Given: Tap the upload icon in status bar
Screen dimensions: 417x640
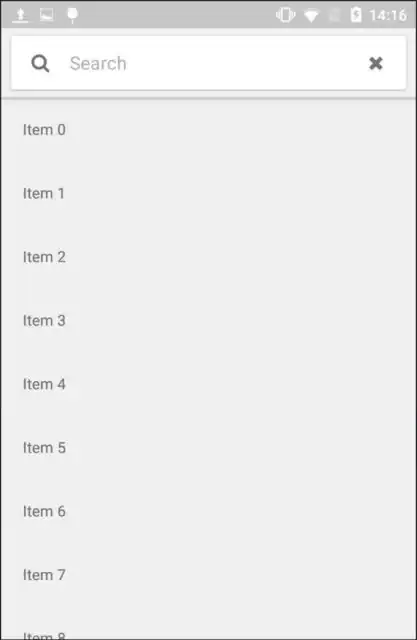Looking at the screenshot, I should pos(20,16).
